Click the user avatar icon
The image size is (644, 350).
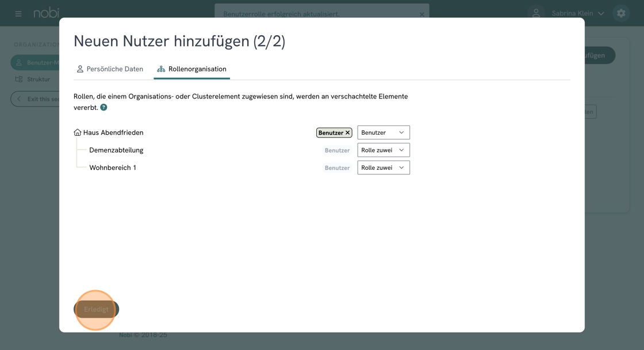(x=536, y=13)
